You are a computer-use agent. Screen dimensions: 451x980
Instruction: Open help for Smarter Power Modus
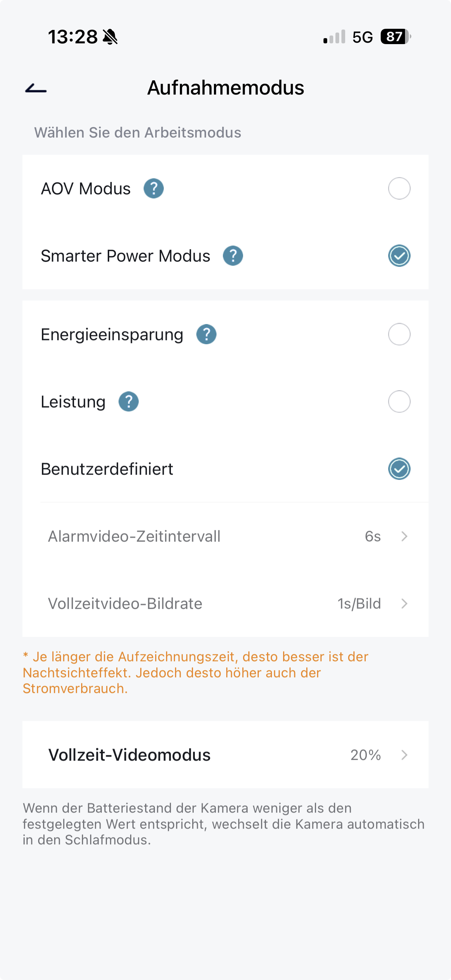click(x=233, y=256)
